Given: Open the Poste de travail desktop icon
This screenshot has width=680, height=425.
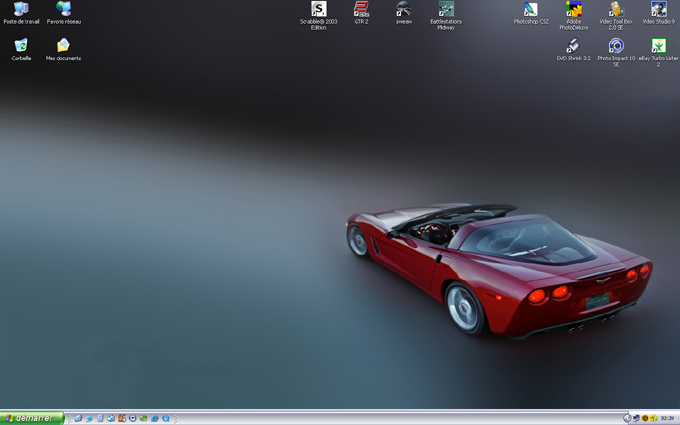Looking at the screenshot, I should point(21,10).
